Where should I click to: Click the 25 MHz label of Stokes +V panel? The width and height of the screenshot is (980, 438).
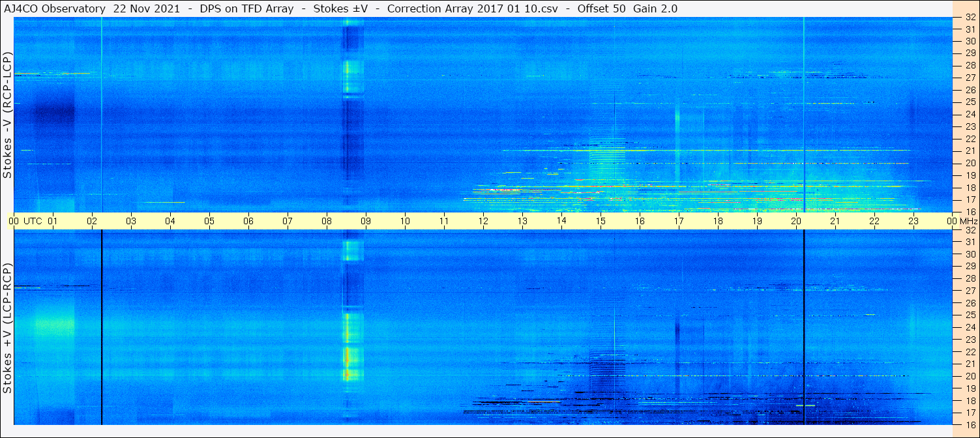[970, 315]
